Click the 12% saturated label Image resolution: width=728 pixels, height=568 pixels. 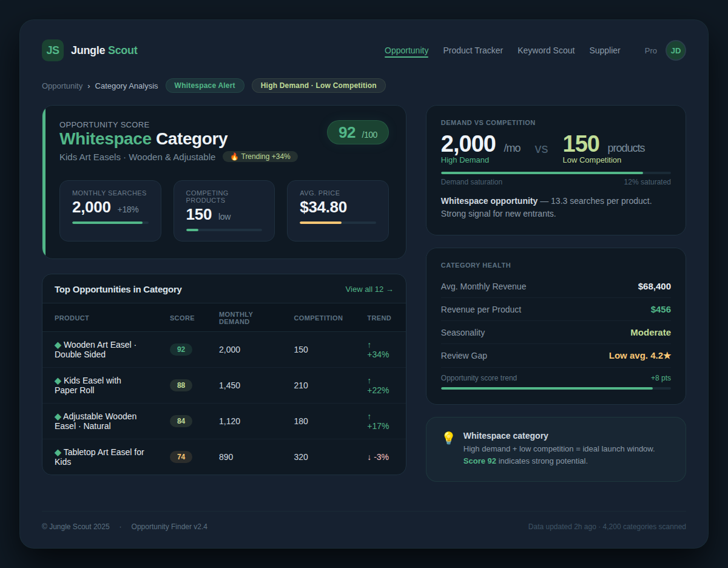647,182
